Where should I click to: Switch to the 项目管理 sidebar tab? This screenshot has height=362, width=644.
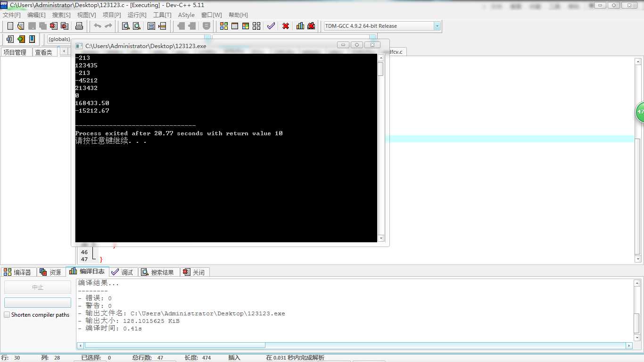click(x=15, y=52)
